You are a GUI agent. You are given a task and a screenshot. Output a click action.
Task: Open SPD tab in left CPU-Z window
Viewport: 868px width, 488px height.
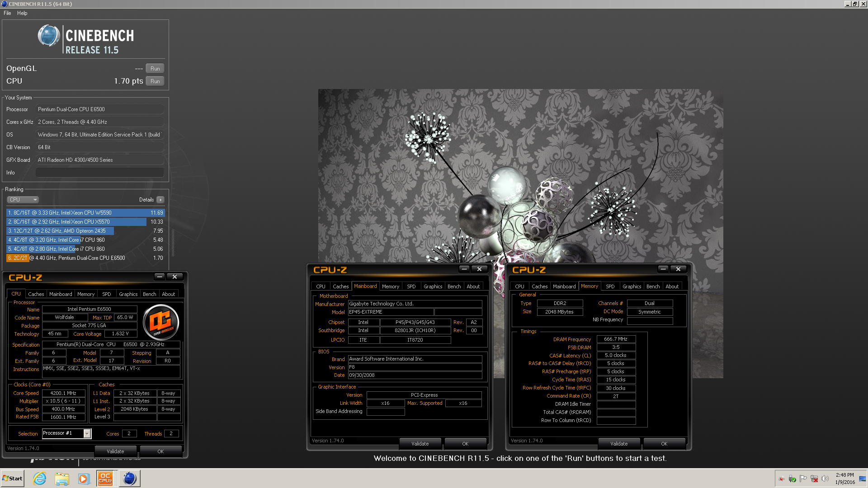coord(107,294)
